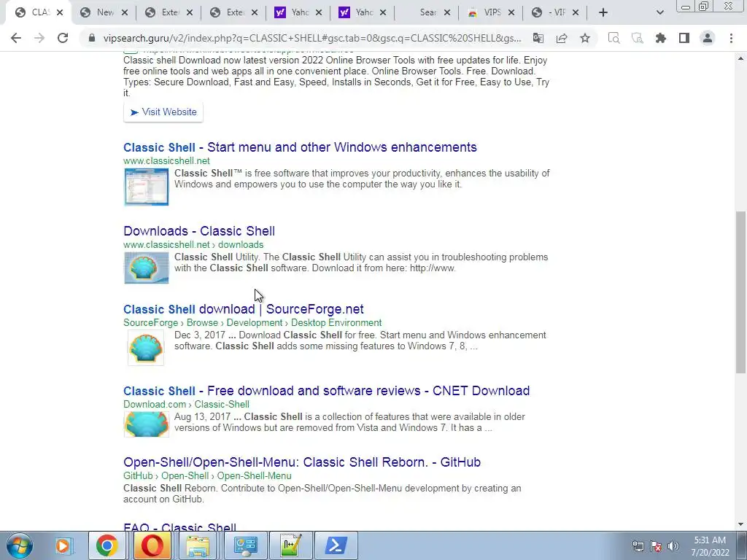Close the New tab
The width and height of the screenshot is (747, 560).
click(x=124, y=12)
